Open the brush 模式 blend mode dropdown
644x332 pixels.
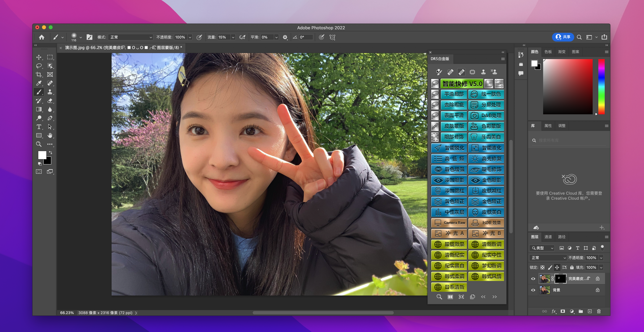tap(131, 37)
